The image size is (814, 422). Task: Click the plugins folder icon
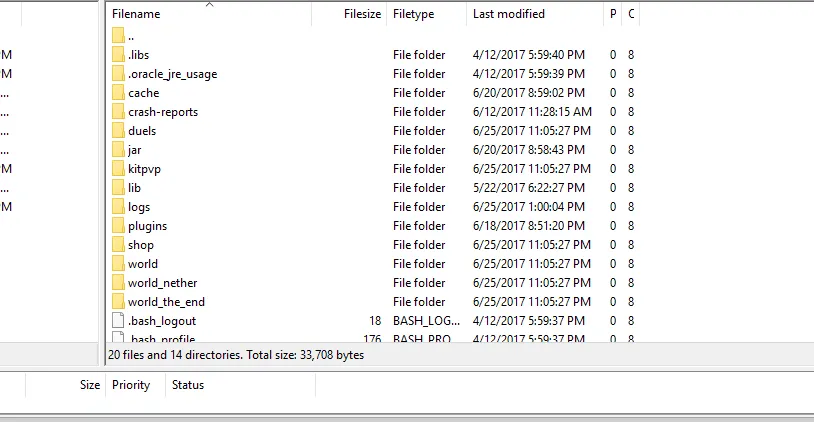(x=118, y=226)
